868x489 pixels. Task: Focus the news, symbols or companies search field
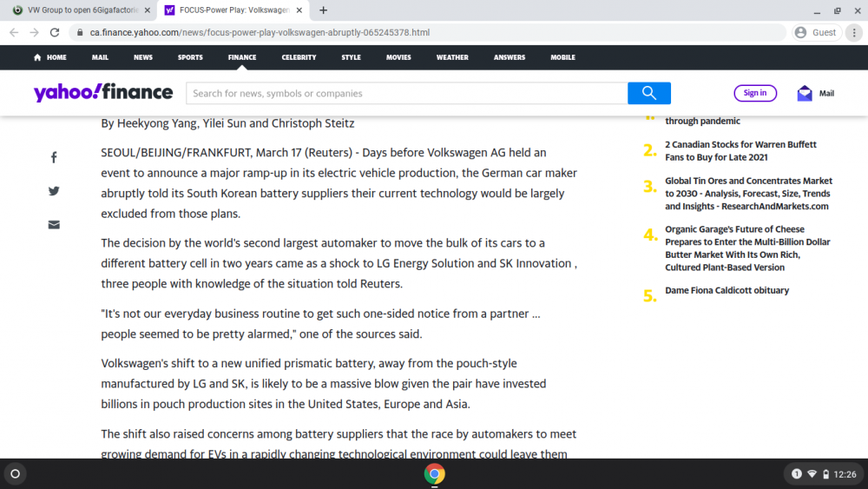[407, 93]
